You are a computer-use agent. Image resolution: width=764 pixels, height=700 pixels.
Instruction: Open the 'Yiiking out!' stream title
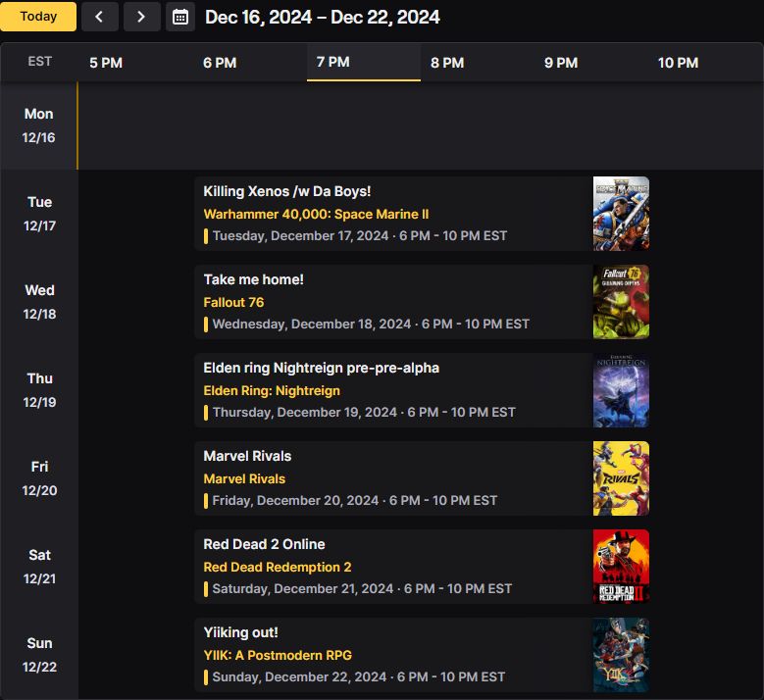click(x=240, y=632)
